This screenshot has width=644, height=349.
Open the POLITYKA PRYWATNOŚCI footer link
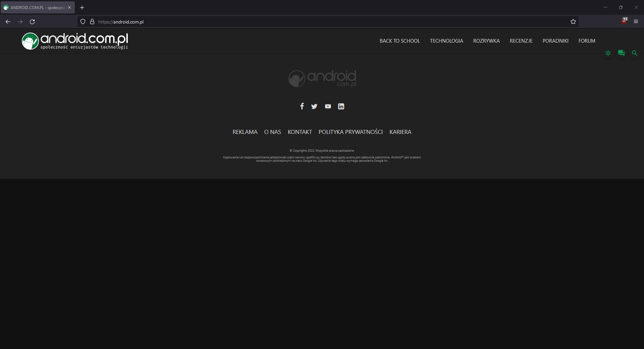(351, 132)
